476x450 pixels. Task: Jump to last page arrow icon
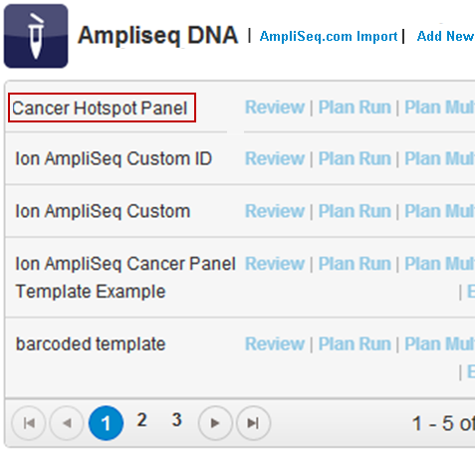253,423
